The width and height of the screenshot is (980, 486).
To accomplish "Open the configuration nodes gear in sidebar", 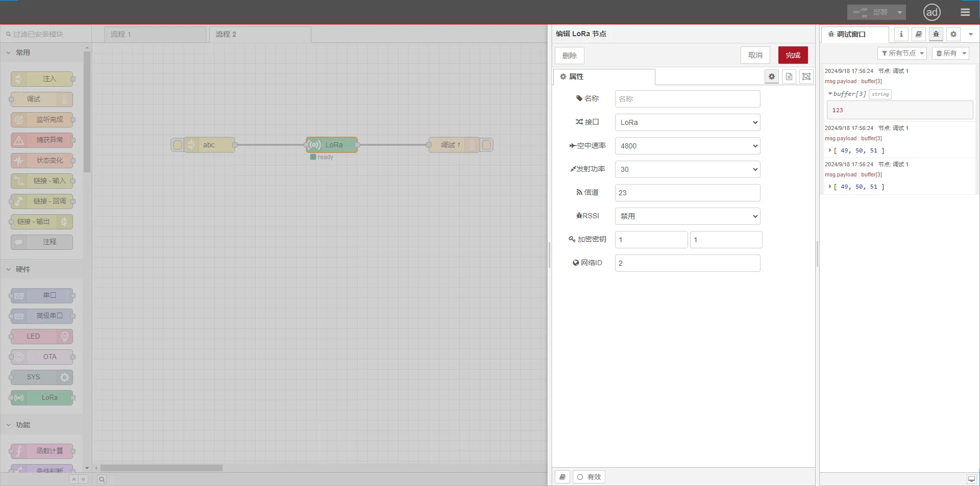I will point(953,34).
